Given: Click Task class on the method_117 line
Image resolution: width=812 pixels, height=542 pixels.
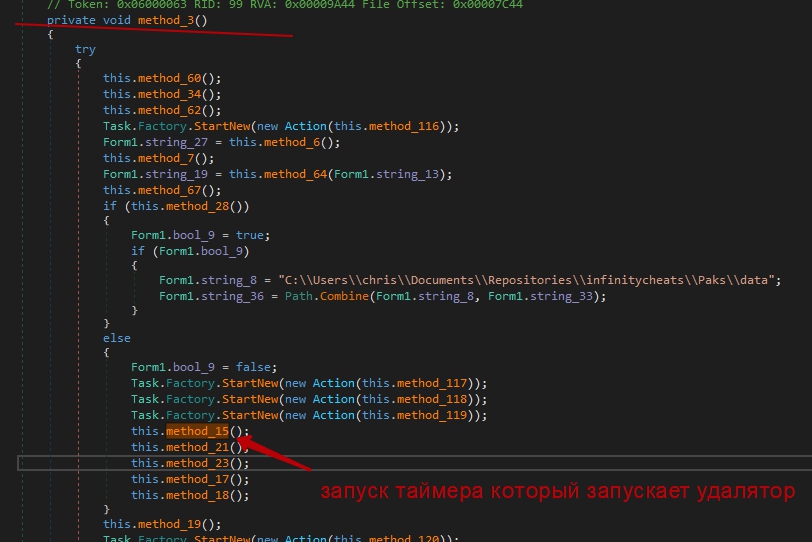Looking at the screenshot, I should [144, 384].
